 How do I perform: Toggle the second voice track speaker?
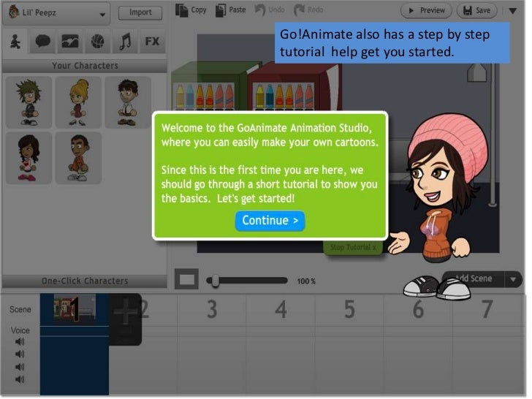[20, 354]
